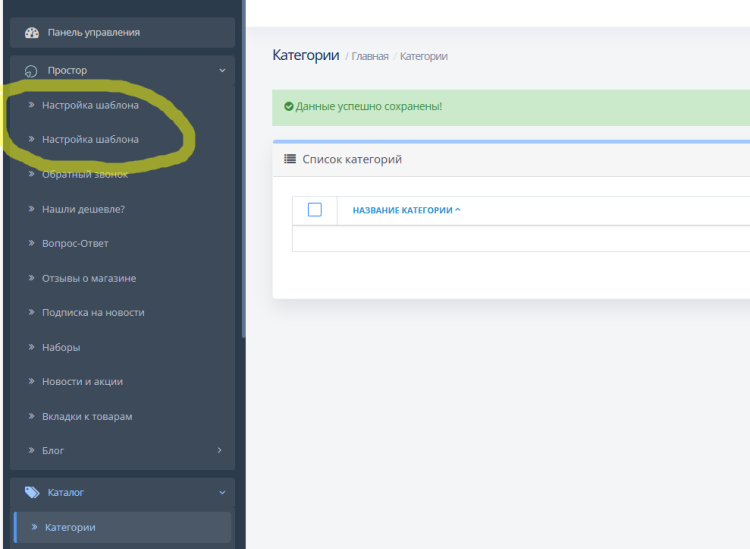Click the double-arrow icon next to Категории in sidebar
The image size is (750, 549).
(x=35, y=527)
